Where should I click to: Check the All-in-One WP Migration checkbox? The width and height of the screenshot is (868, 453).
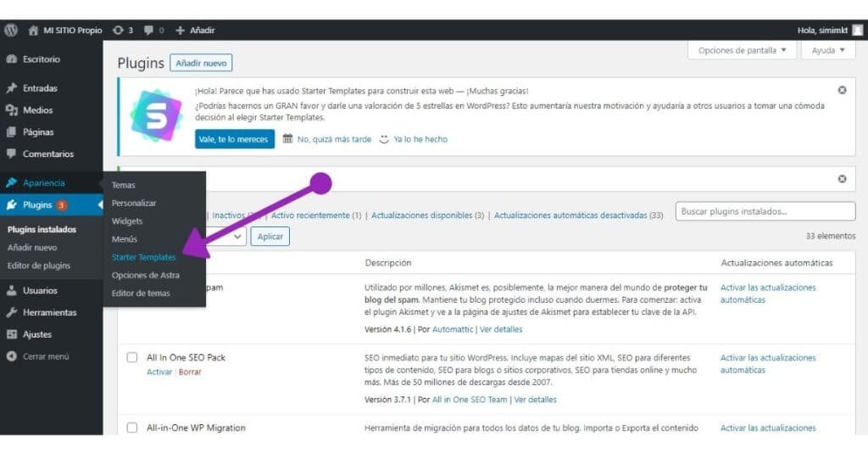click(x=131, y=428)
